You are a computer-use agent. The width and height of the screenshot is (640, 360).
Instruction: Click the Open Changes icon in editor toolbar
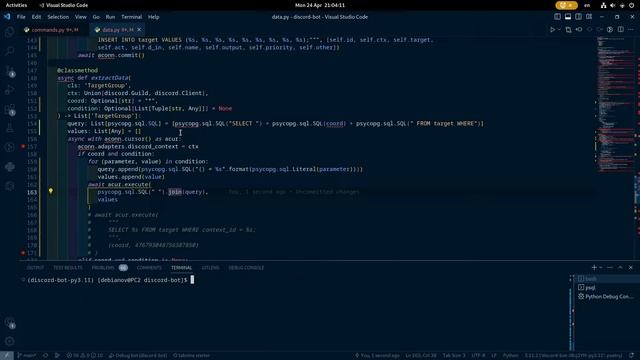(x=568, y=29)
